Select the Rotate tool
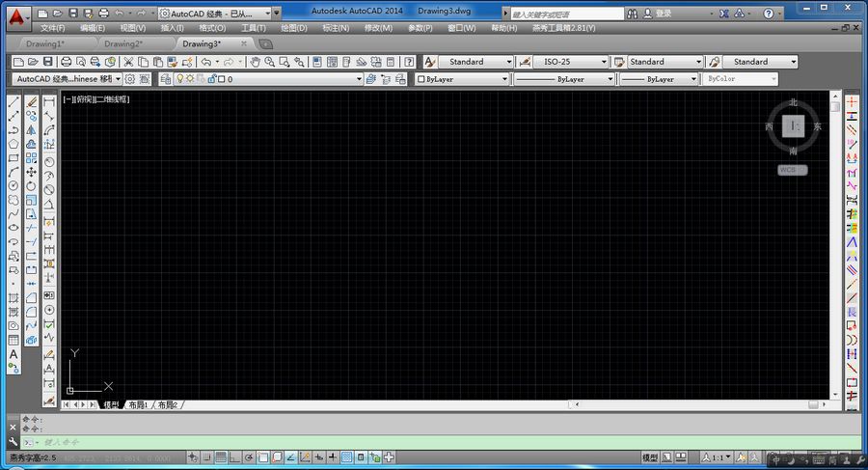 tap(32, 185)
